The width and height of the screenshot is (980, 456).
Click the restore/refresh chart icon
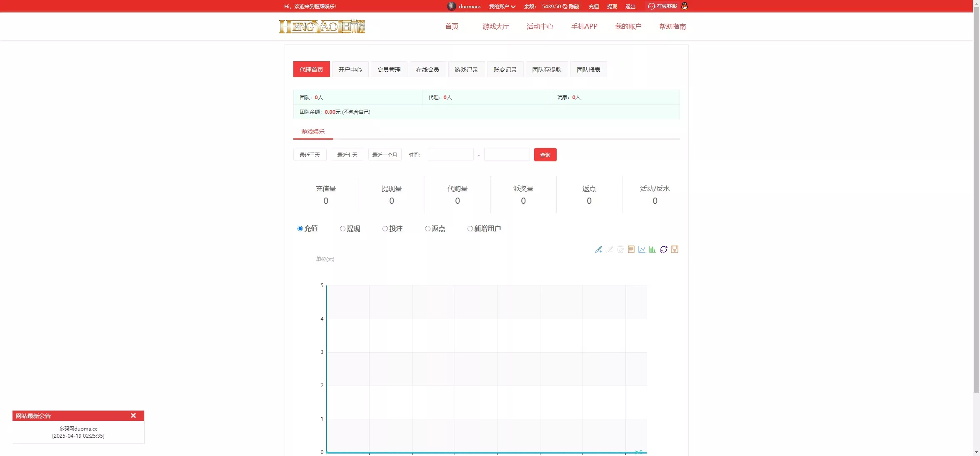[663, 249]
